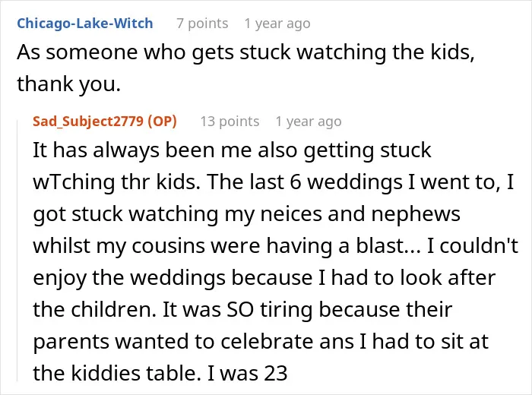The image size is (532, 395).
Task: Click the words "neices and nephews"
Action: click(360, 214)
